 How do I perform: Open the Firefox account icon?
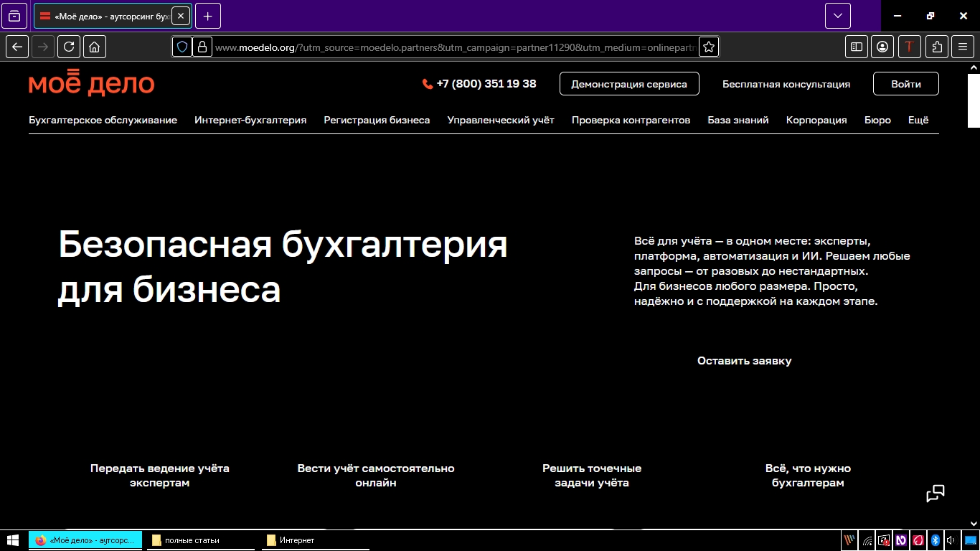coord(882,47)
